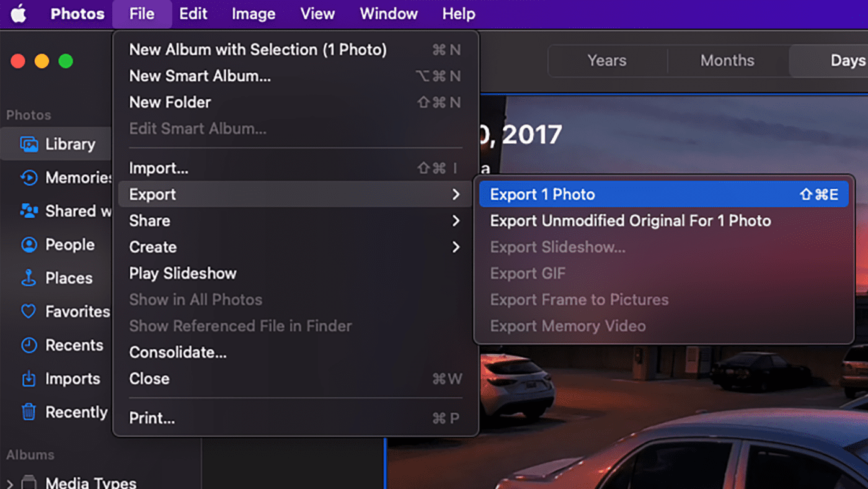
Task: Switch to the Years view tab
Action: pyautogui.click(x=606, y=61)
